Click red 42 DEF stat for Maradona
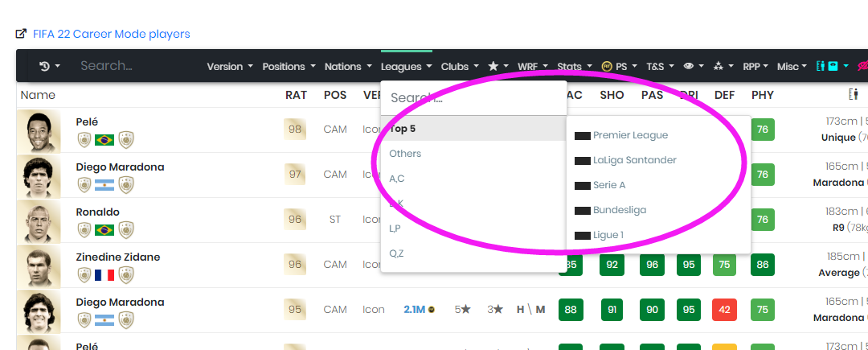This screenshot has height=350, width=868. pyautogui.click(x=724, y=309)
